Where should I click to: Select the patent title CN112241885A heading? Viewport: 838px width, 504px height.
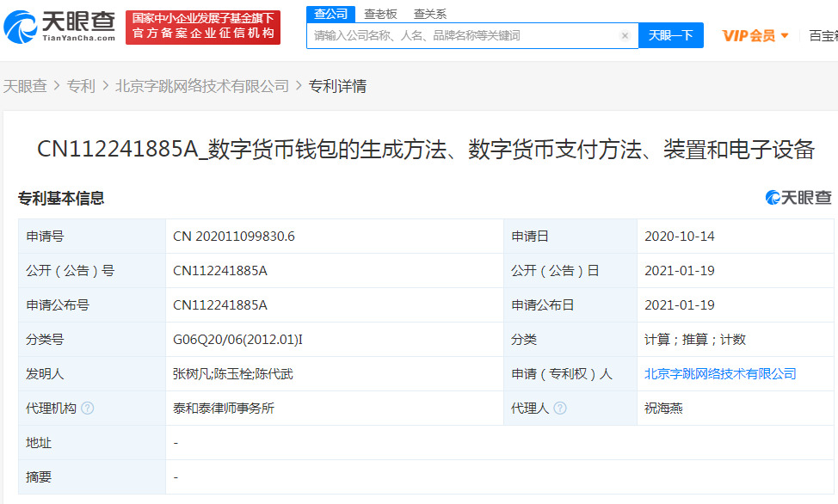[x=426, y=150]
